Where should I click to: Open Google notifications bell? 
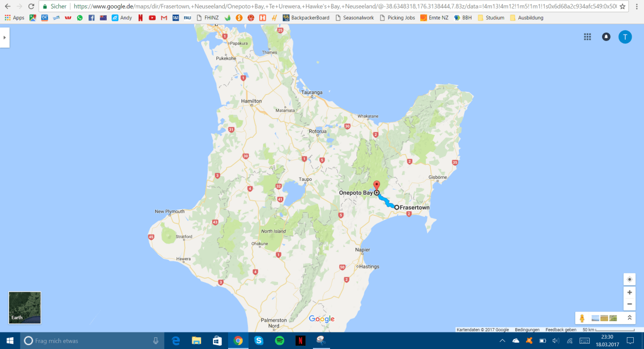pos(606,37)
